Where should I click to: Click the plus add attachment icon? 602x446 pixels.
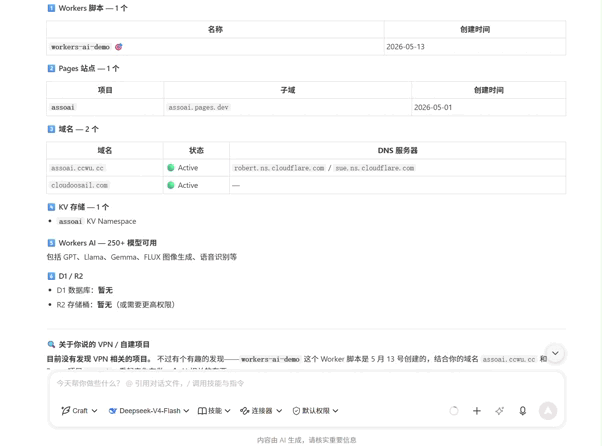pyautogui.click(x=476, y=411)
